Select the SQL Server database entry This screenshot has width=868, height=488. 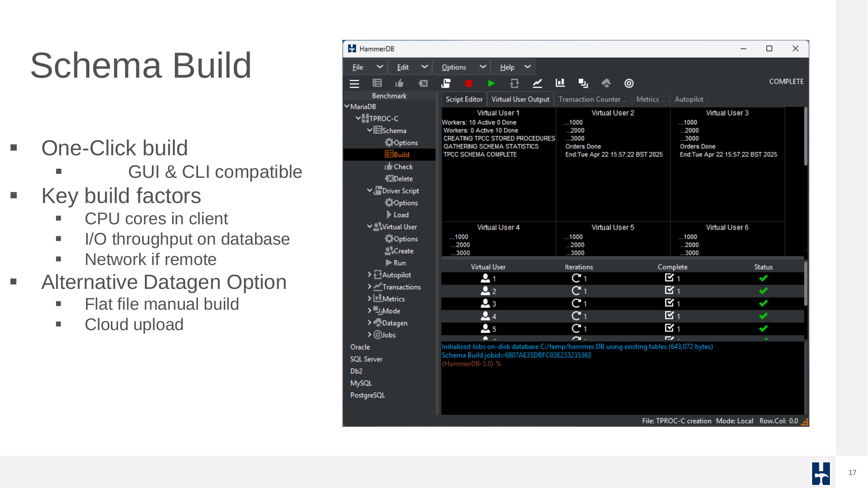pyautogui.click(x=366, y=359)
